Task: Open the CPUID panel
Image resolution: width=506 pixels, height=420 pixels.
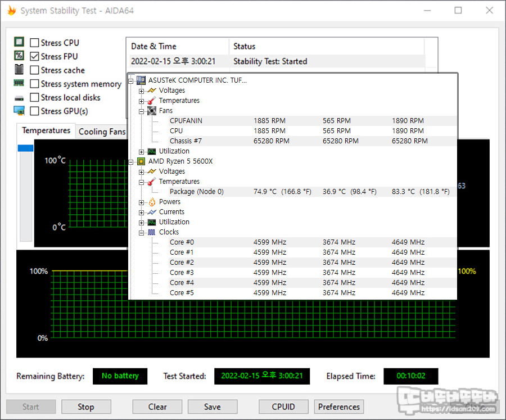Action: click(x=283, y=407)
